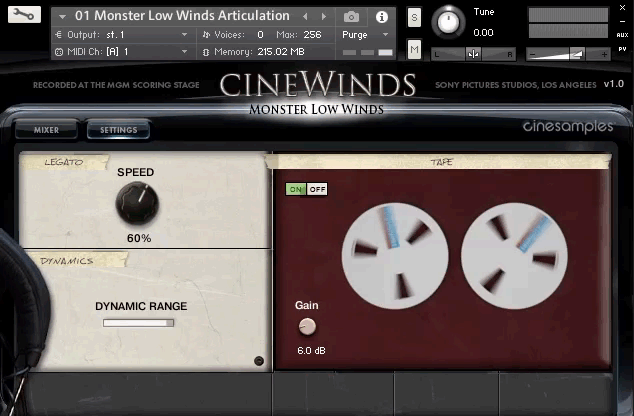Click the pan center marker icon
Viewport: 634px width, 416px height.
(473, 54)
